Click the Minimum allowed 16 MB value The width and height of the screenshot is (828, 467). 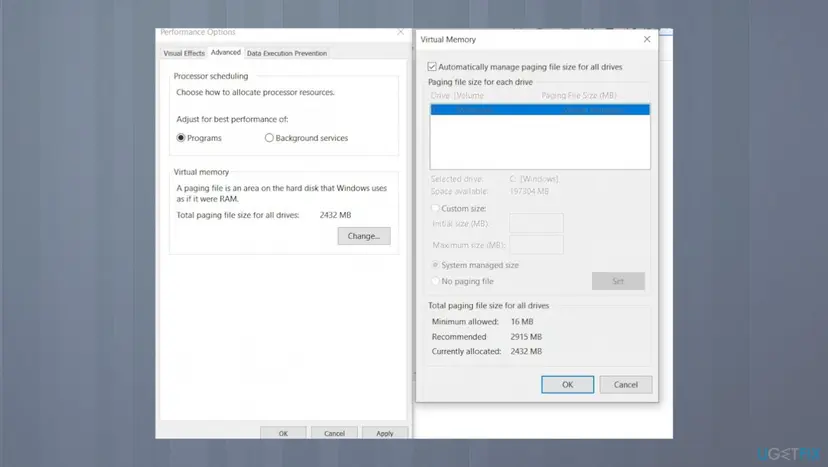[x=522, y=321]
